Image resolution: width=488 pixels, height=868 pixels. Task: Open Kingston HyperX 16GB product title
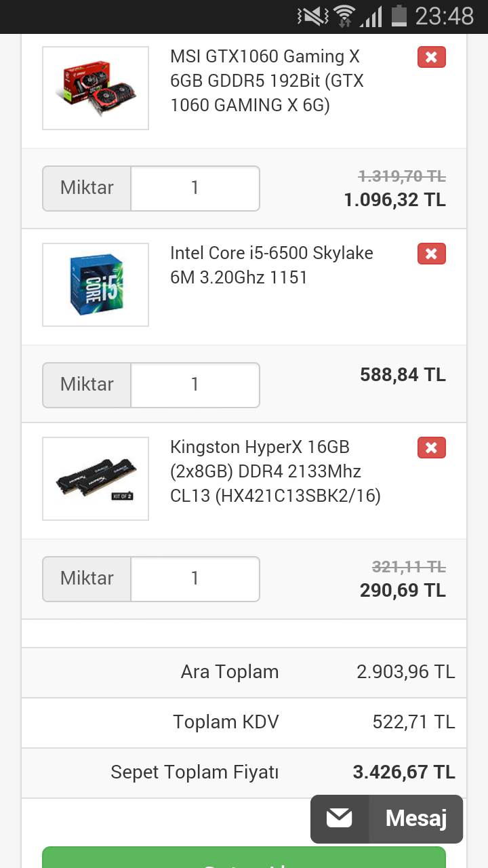(x=275, y=471)
